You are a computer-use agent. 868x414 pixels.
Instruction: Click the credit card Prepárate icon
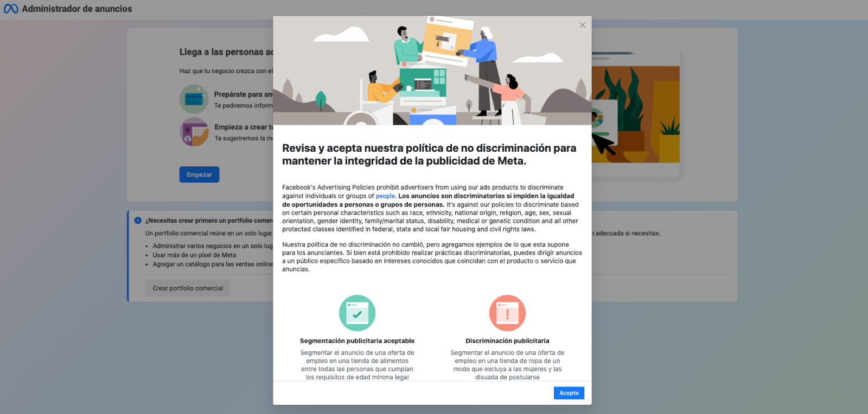(194, 99)
